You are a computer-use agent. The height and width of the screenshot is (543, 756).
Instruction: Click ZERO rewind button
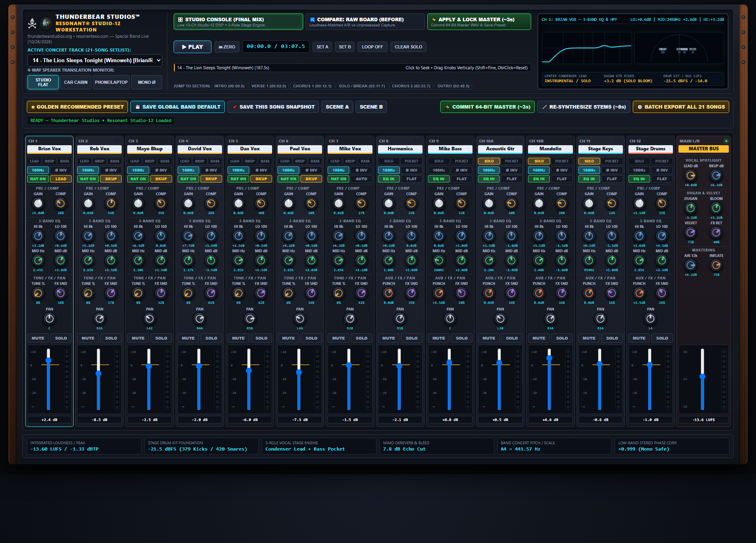(227, 47)
